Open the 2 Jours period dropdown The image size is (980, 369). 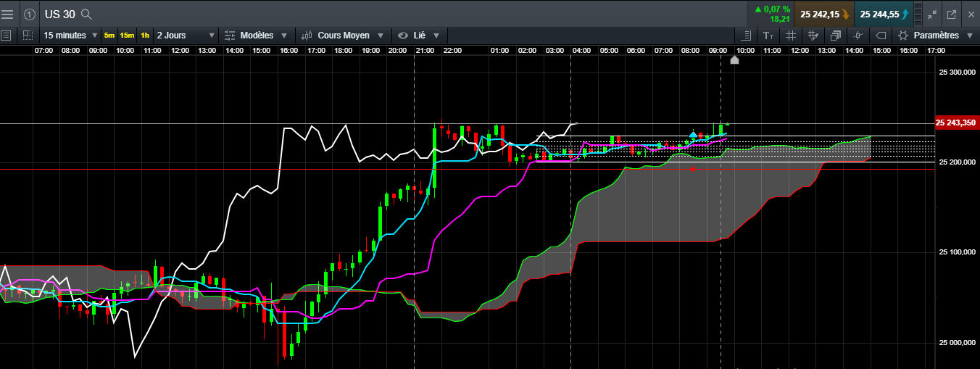coord(186,35)
